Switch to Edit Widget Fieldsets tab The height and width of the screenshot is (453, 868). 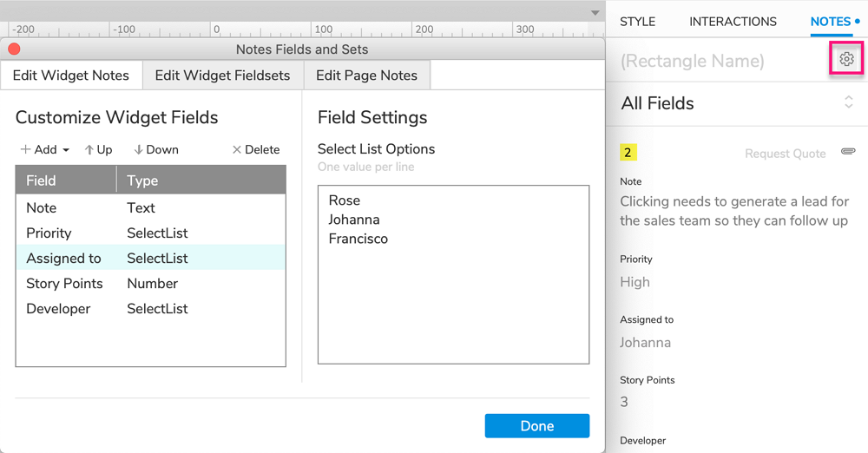(222, 75)
